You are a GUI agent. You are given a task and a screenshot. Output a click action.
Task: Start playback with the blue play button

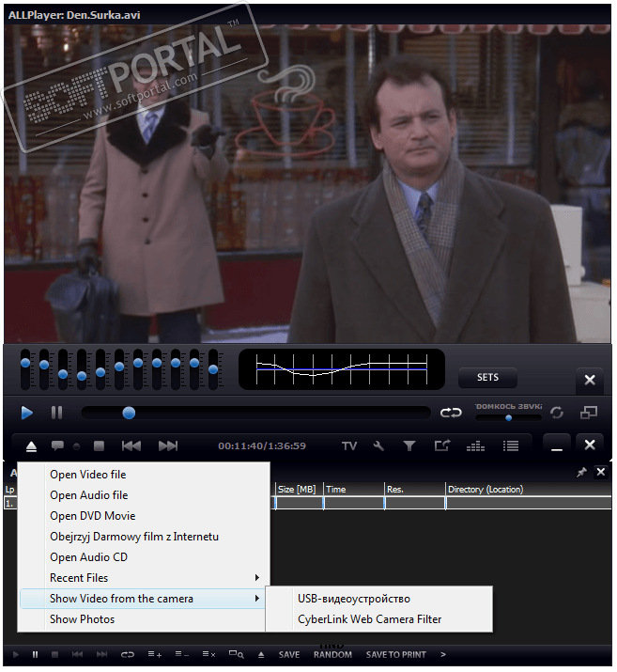pyautogui.click(x=27, y=414)
